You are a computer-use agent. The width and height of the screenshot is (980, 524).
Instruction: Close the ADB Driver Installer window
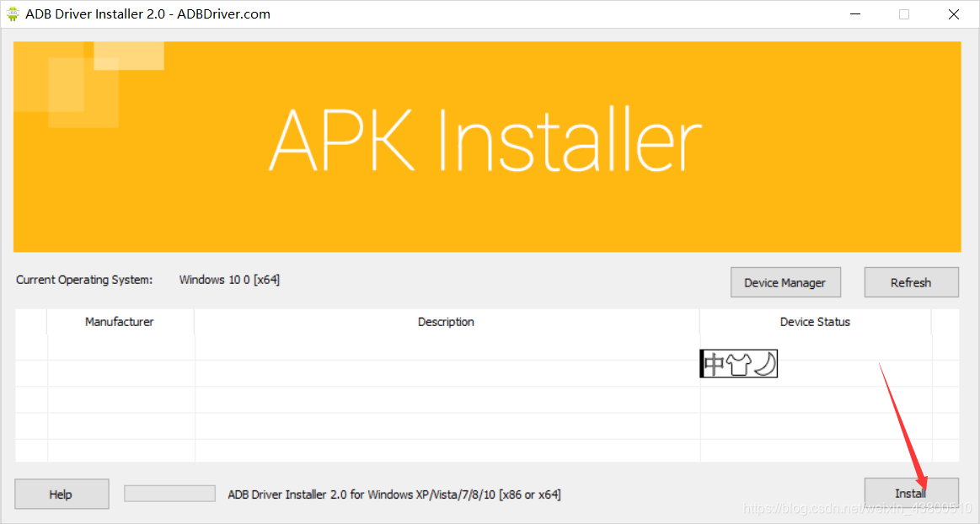pos(954,13)
